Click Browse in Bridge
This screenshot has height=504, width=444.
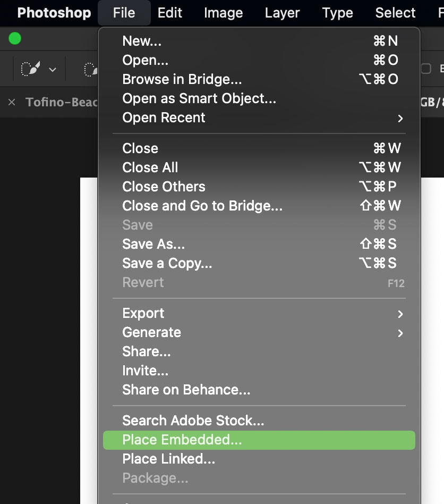[182, 79]
